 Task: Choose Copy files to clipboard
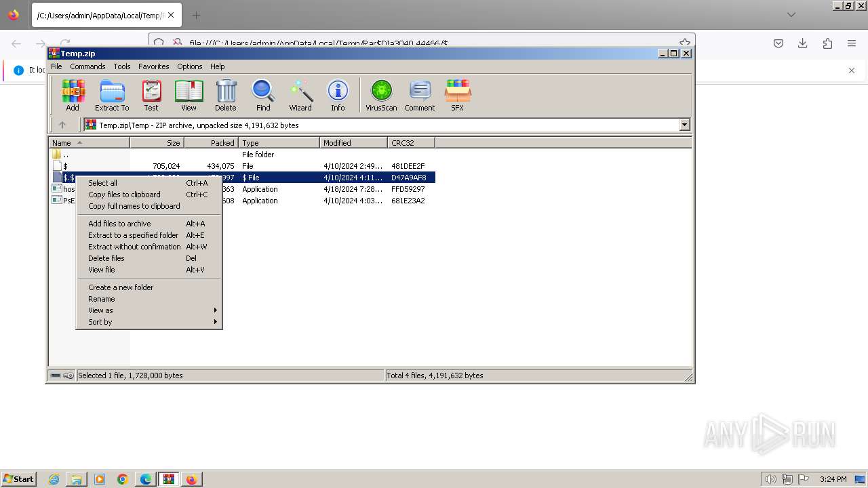[149, 195]
